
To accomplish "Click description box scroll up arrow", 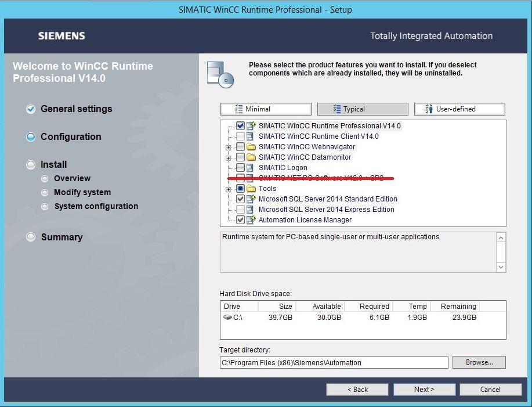I will pyautogui.click(x=501, y=237).
